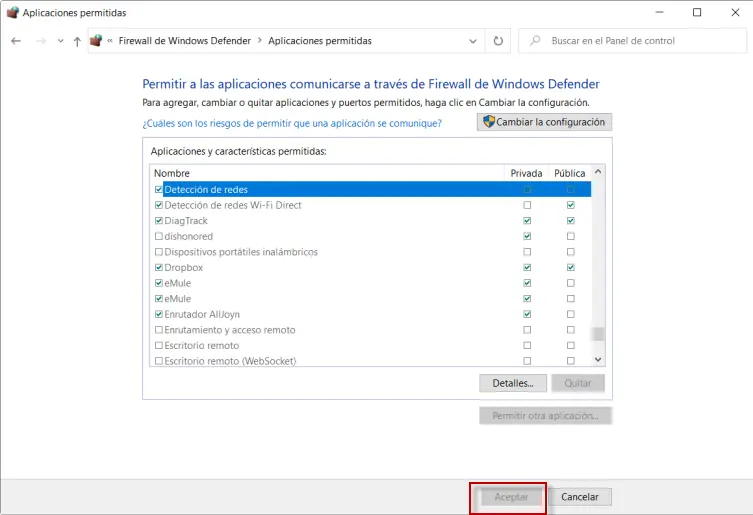Toggle Pública checkbox for Dropbox
The height and width of the screenshot is (515, 753).
[571, 268]
